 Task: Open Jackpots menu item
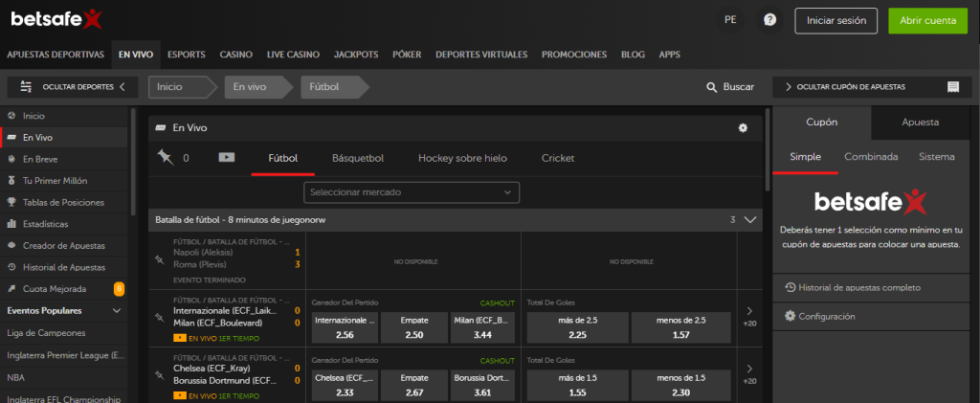356,55
